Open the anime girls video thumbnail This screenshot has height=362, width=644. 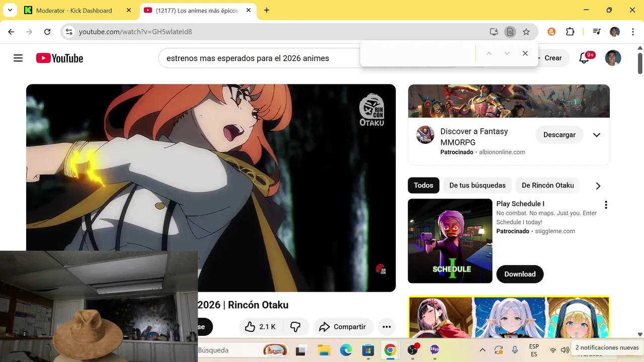click(x=509, y=317)
